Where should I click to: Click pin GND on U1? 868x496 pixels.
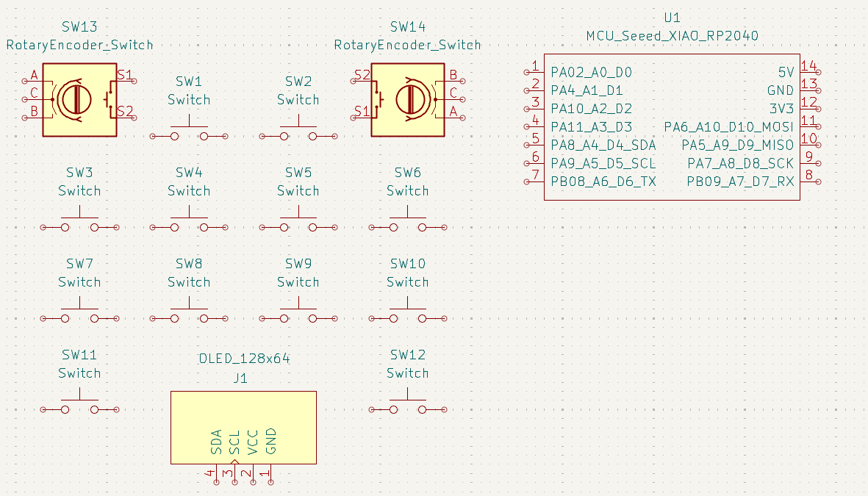(x=811, y=90)
